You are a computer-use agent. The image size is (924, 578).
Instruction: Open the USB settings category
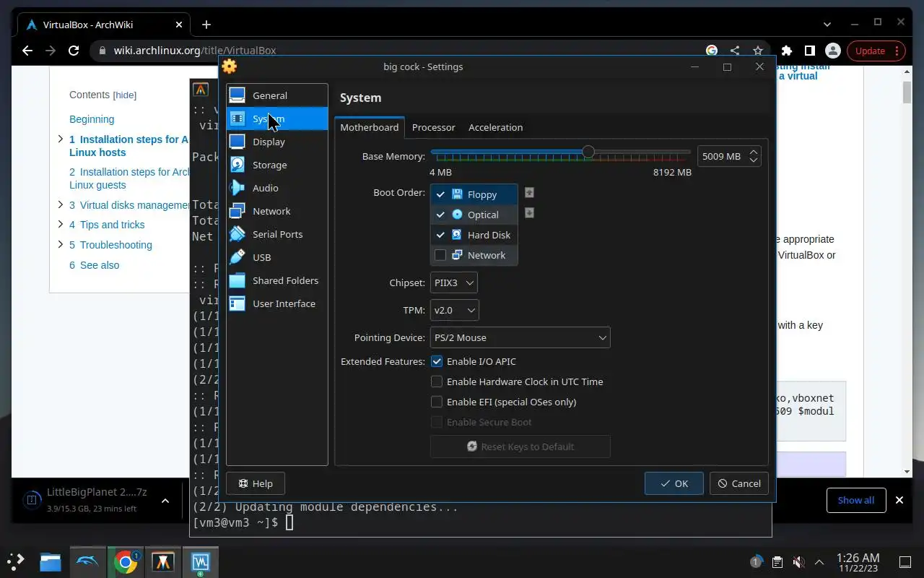277,257
